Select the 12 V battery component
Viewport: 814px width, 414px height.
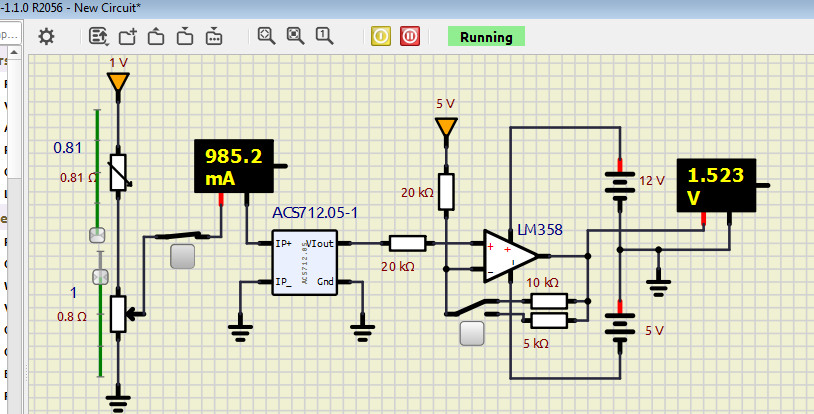click(x=621, y=185)
